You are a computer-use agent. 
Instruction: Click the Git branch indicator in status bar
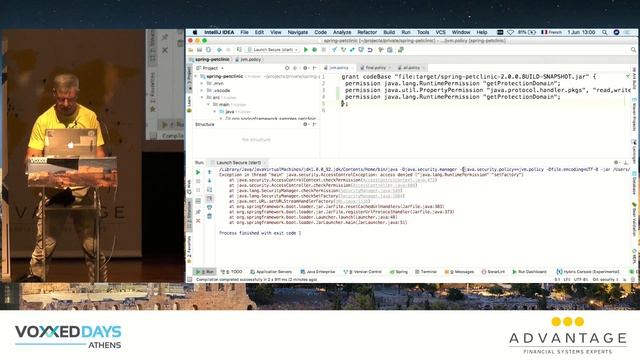click(606, 280)
